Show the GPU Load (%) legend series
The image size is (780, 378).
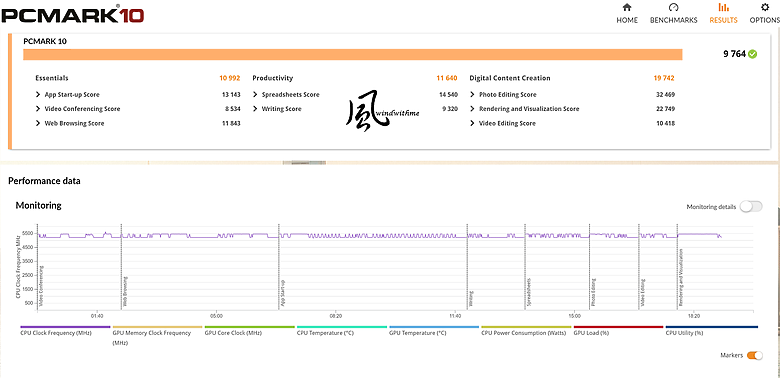[x=591, y=333]
